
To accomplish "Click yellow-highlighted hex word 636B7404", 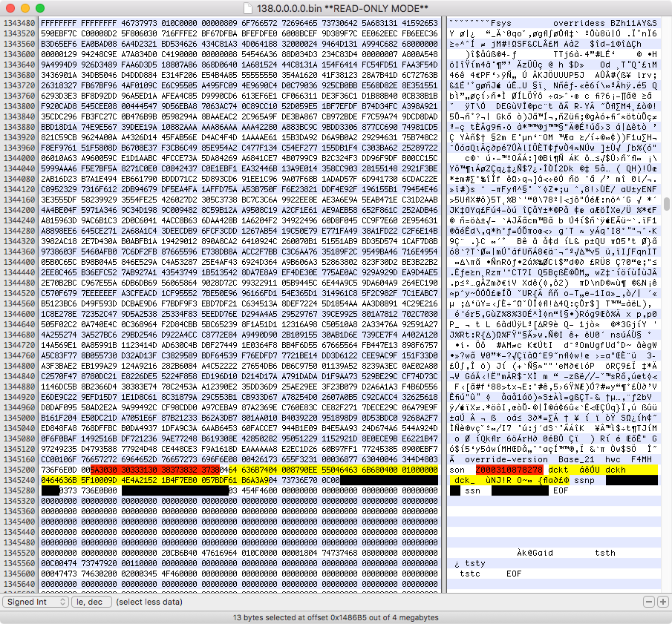I will tap(259, 470).
